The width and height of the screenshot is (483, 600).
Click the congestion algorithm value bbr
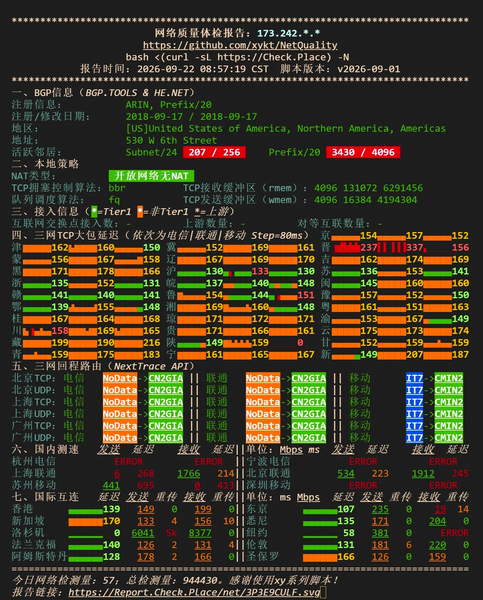(x=117, y=188)
